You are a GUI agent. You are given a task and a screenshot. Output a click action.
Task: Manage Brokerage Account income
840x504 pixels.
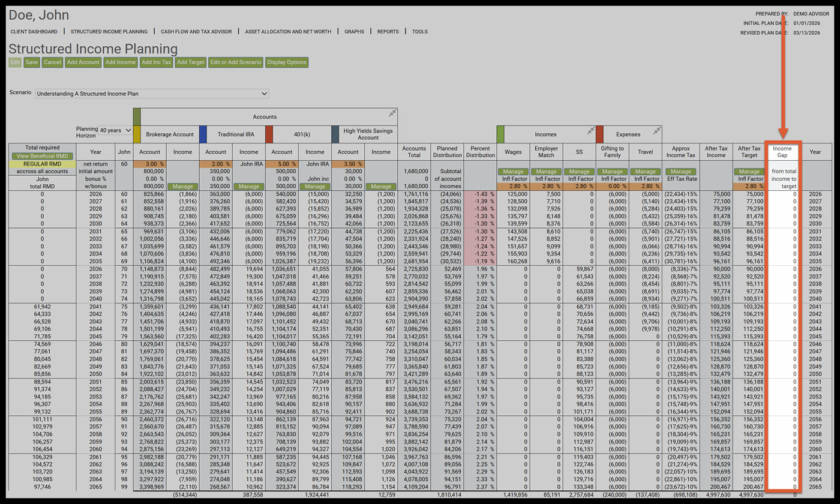(182, 187)
